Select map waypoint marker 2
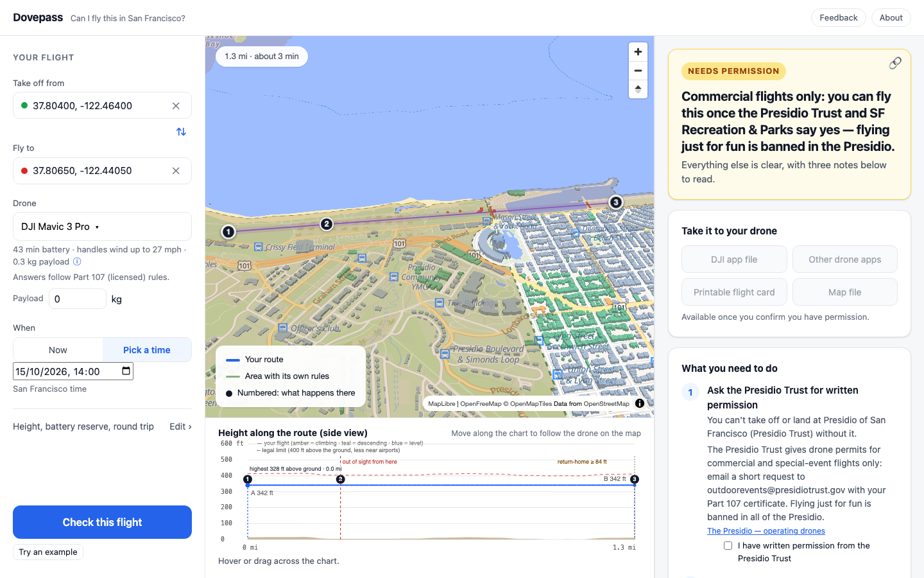Screen dimensions: 924x578 point(327,223)
